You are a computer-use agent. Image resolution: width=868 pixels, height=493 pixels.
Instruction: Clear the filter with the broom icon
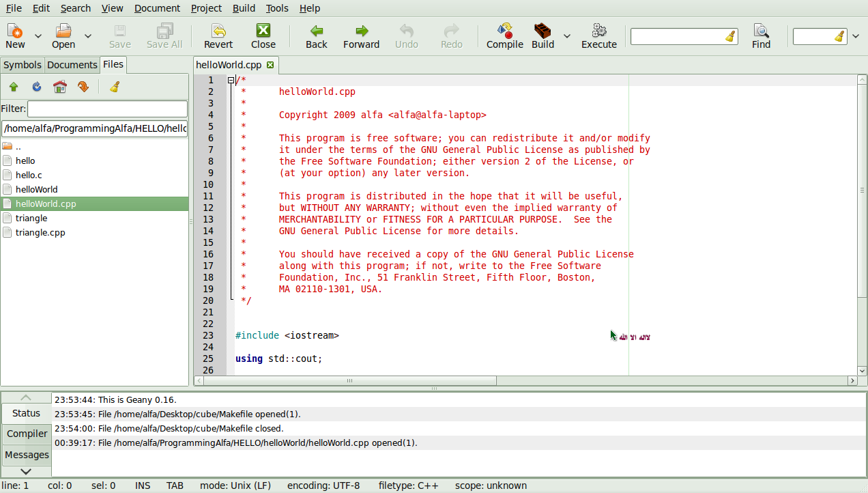point(115,87)
